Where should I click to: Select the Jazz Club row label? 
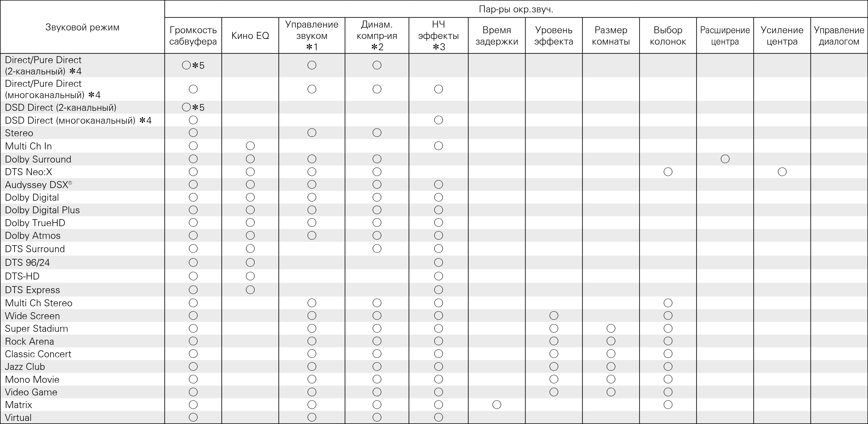click(x=25, y=366)
